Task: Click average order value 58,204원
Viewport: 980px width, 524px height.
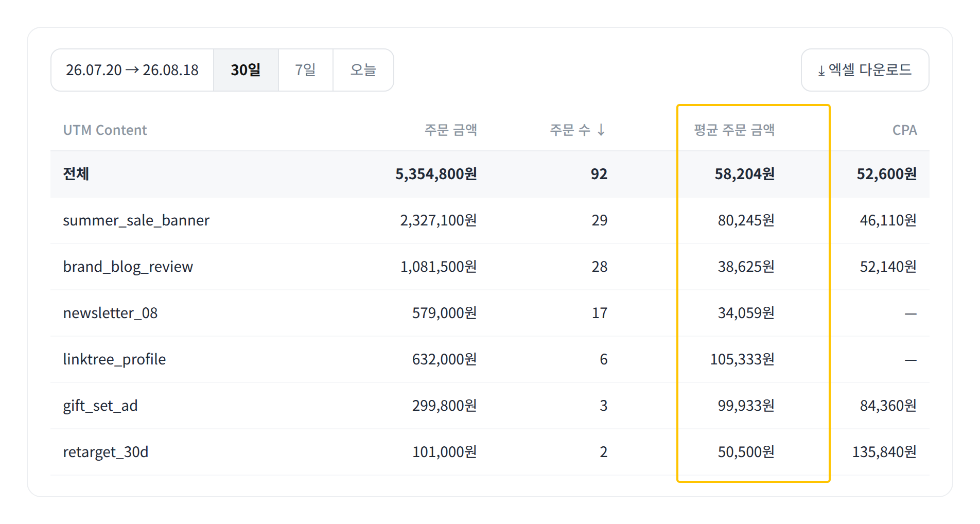Action: [745, 174]
